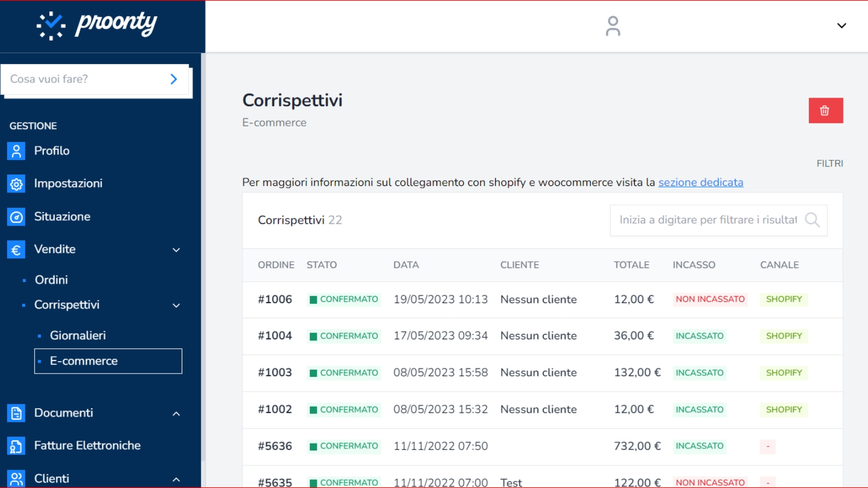Click NON INCASSATO badge of order #1006
Screen dimensions: 868x488
710,299
